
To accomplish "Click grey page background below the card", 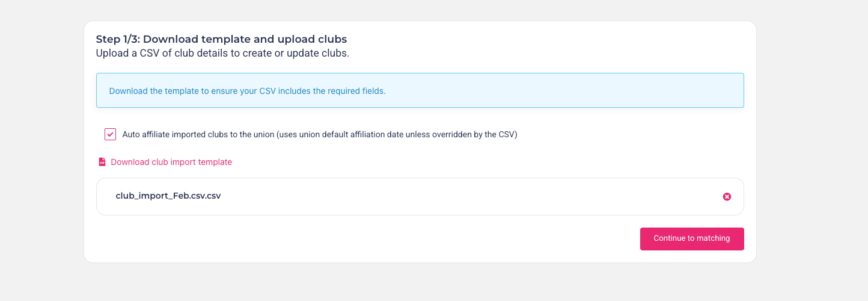I will tap(421, 283).
